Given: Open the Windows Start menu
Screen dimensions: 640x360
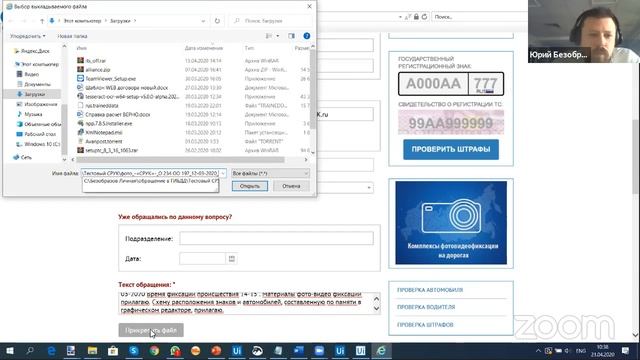Looking at the screenshot, I should pyautogui.click(x=10, y=351).
